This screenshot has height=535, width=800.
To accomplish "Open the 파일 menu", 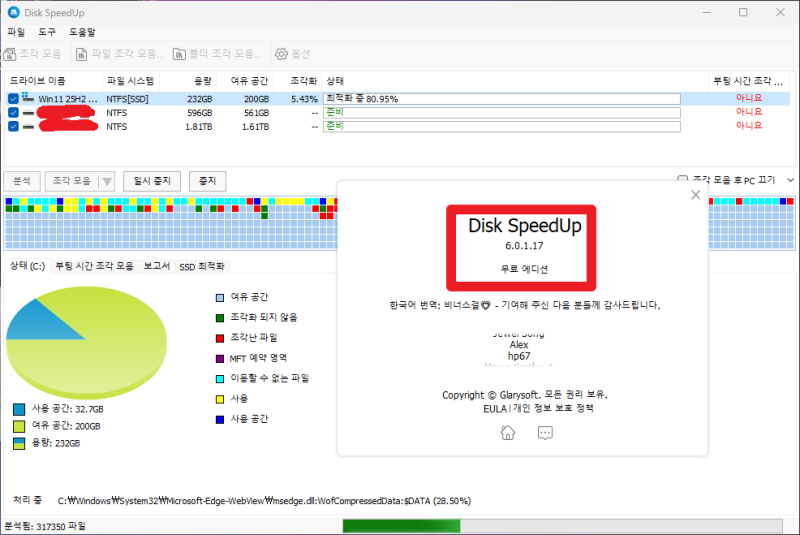I will [x=16, y=32].
